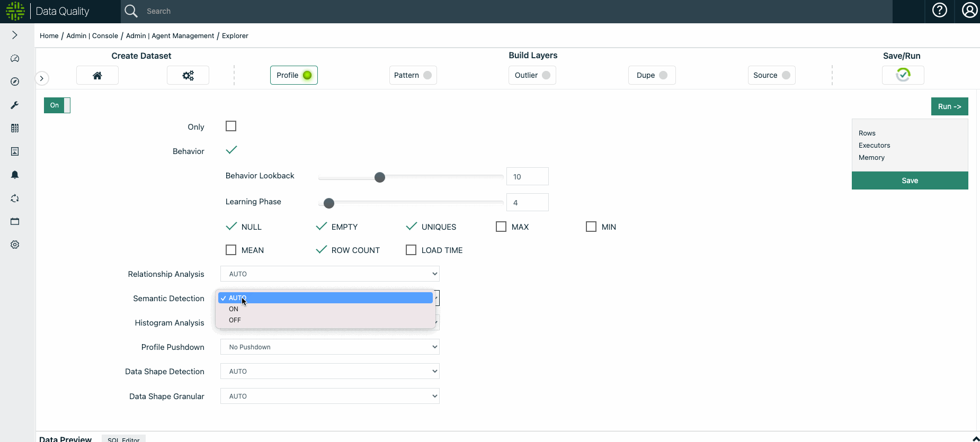Screen dimensions: 980x442
Task: Click the home icon in Create Dataset
Action: point(97,75)
